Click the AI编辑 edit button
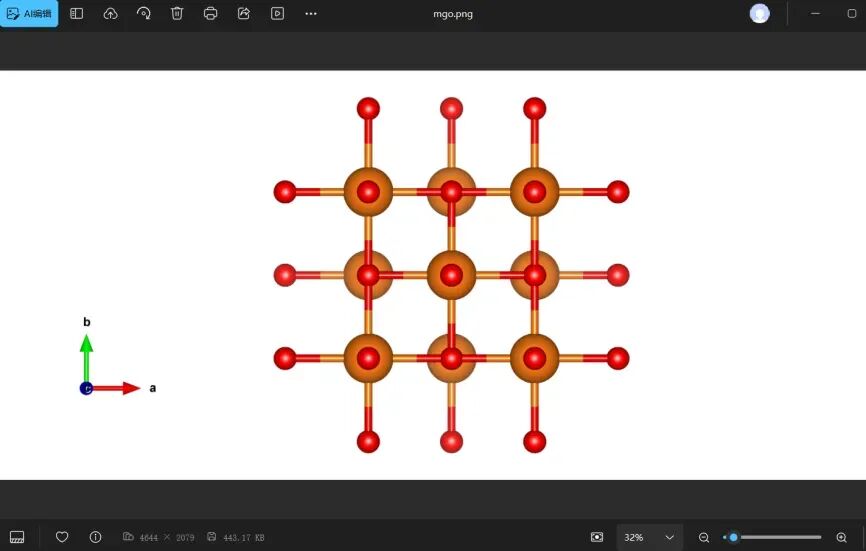The width and height of the screenshot is (866, 551). (x=29, y=14)
